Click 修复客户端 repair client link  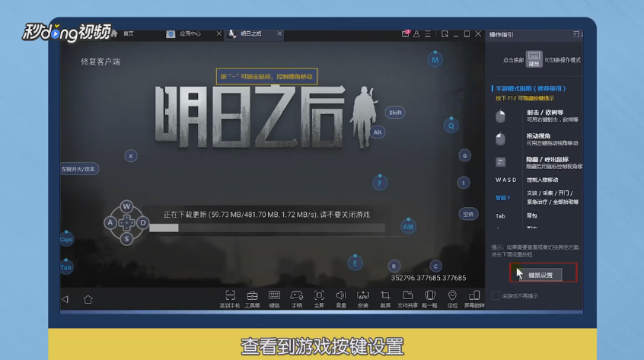[100, 62]
